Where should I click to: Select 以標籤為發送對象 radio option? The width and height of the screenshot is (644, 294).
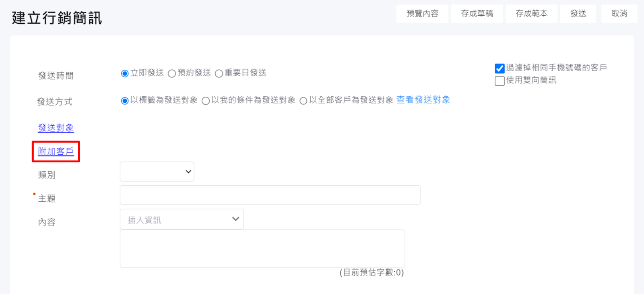click(125, 101)
